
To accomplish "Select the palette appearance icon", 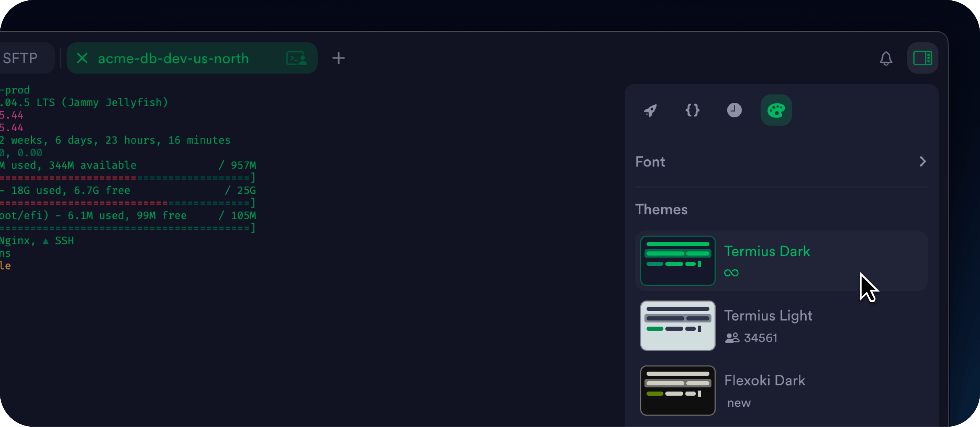I will click(x=776, y=111).
